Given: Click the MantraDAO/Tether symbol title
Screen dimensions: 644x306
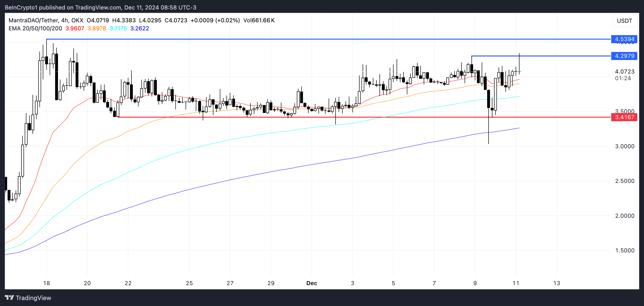Looking at the screenshot, I should [x=34, y=20].
